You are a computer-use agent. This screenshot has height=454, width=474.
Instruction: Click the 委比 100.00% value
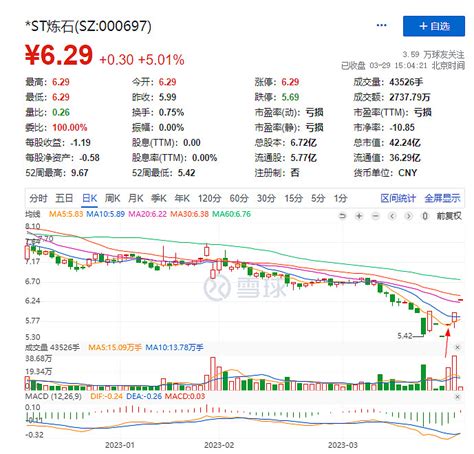click(70, 127)
